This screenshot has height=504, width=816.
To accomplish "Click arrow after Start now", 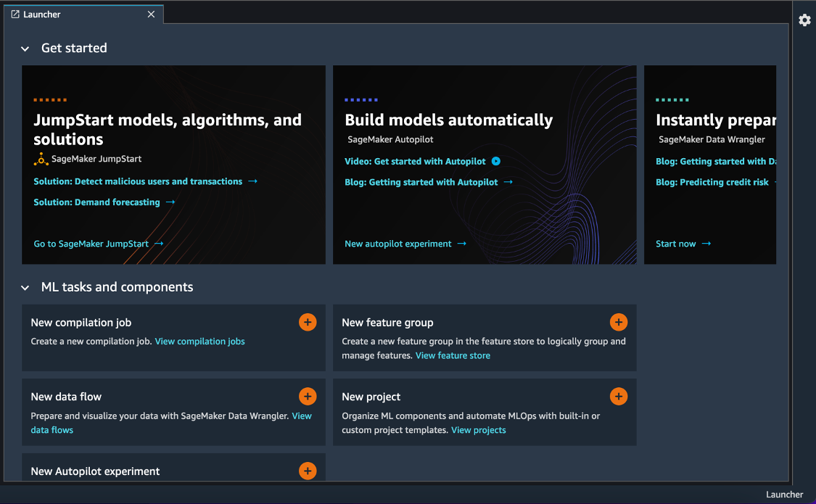I will (x=706, y=244).
